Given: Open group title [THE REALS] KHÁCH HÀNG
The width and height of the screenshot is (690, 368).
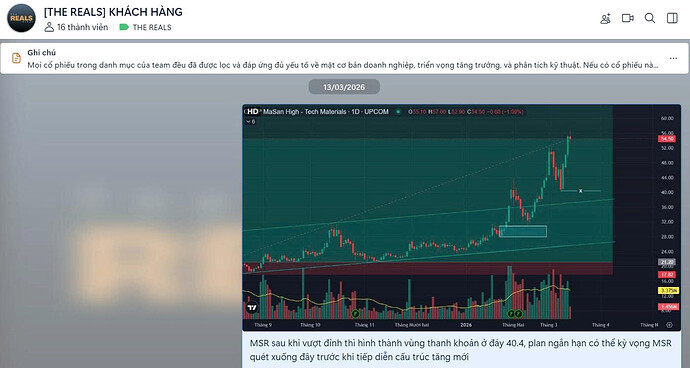Looking at the screenshot, I should pos(113,12).
